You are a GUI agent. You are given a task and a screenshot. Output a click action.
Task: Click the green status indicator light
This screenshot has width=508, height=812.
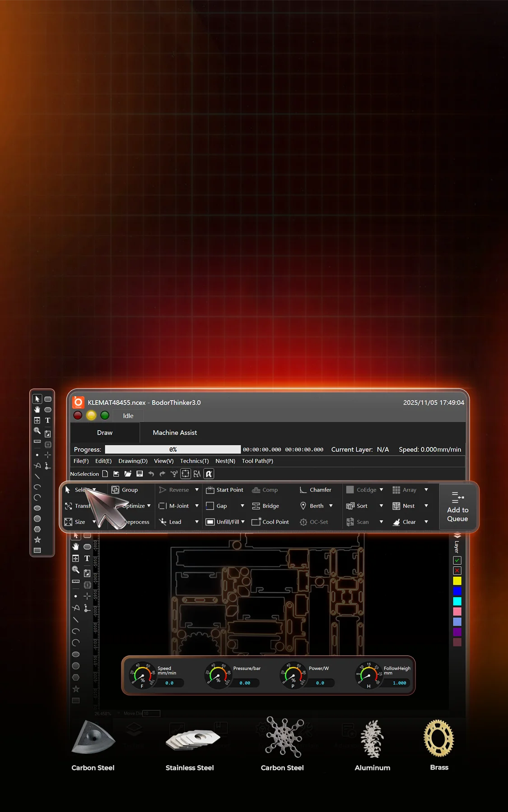pyautogui.click(x=105, y=415)
